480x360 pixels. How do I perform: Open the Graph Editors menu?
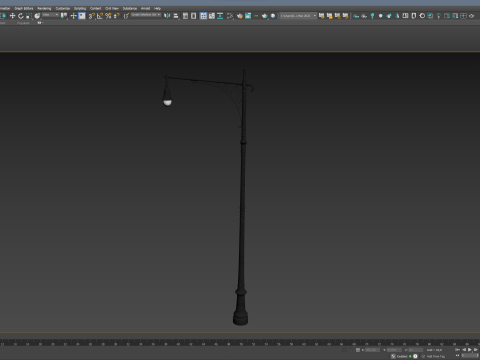24,8
